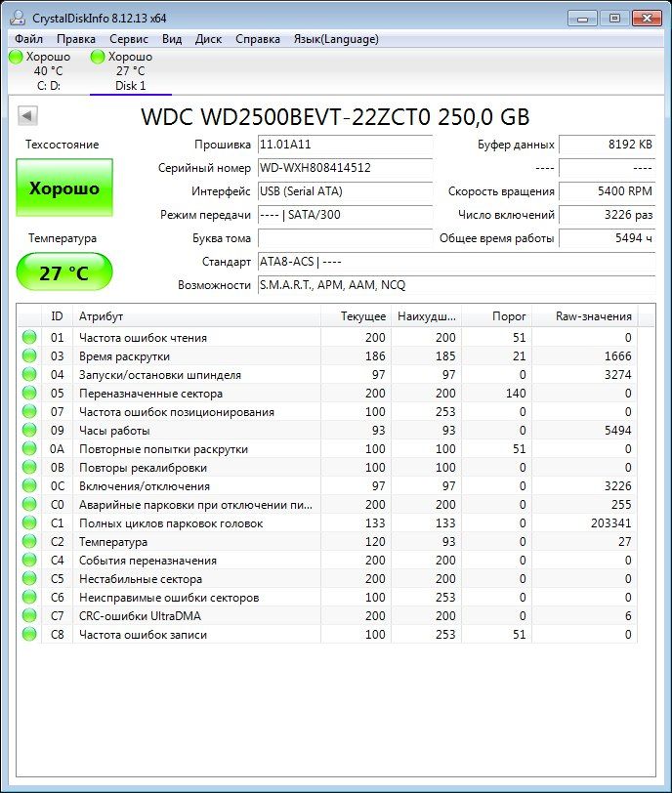Click the Текущее column header
The image size is (672, 793).
point(356,316)
